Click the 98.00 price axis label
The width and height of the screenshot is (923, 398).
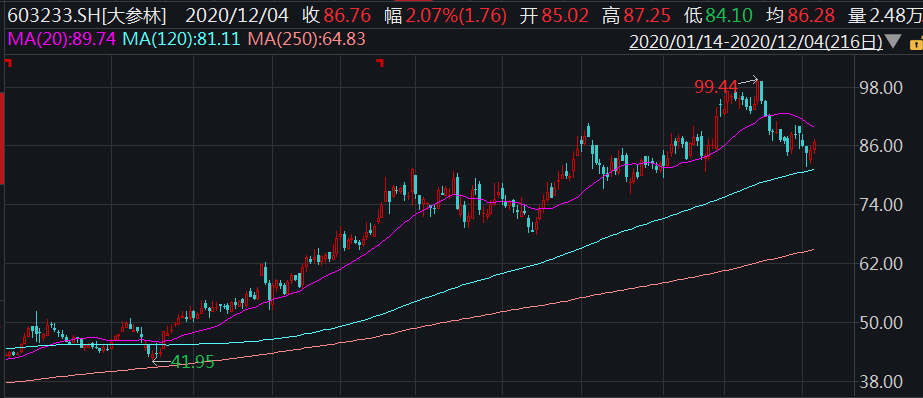[882, 87]
